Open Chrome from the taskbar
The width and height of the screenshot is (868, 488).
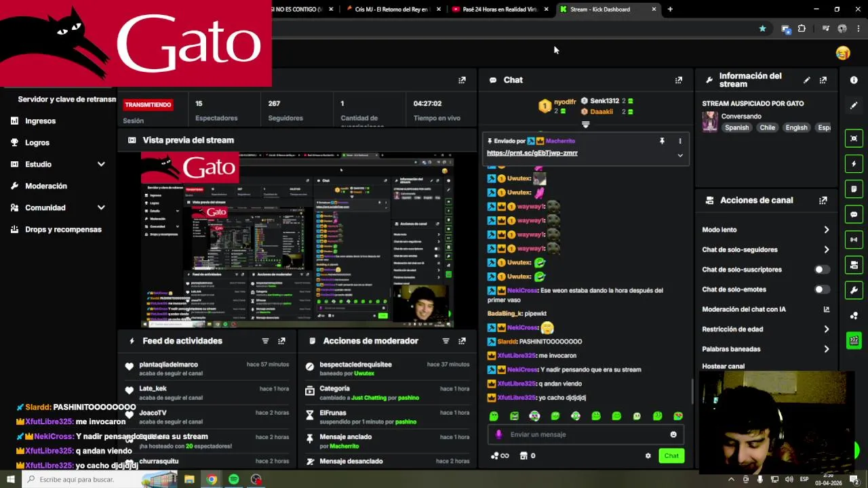tap(212, 479)
